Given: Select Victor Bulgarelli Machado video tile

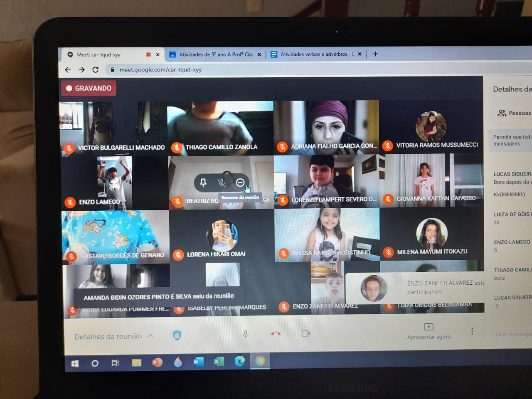Looking at the screenshot, I should tap(113, 129).
